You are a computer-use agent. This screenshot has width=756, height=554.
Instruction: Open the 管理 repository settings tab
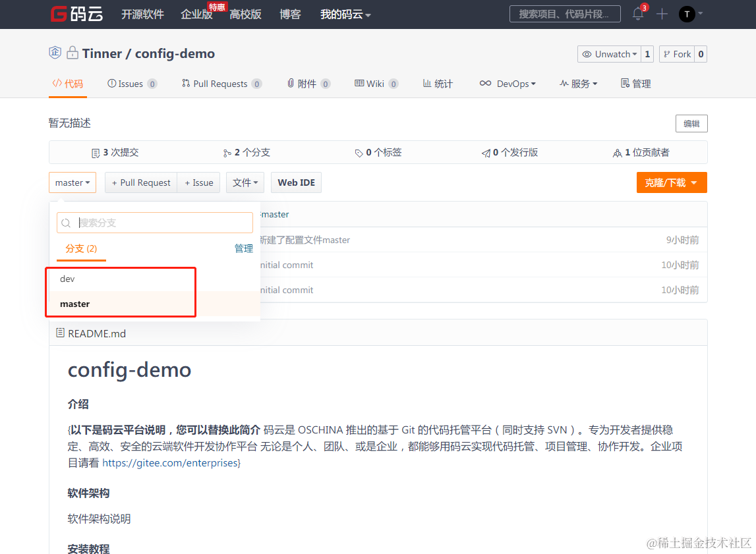(x=635, y=84)
